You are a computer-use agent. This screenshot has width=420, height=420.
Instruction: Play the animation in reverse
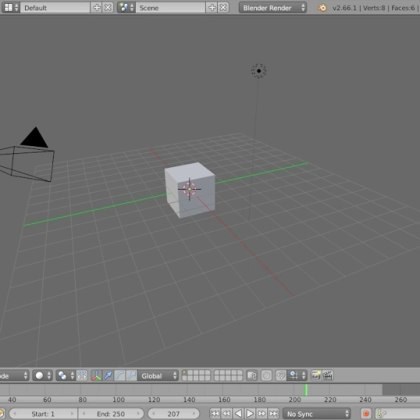point(238,414)
